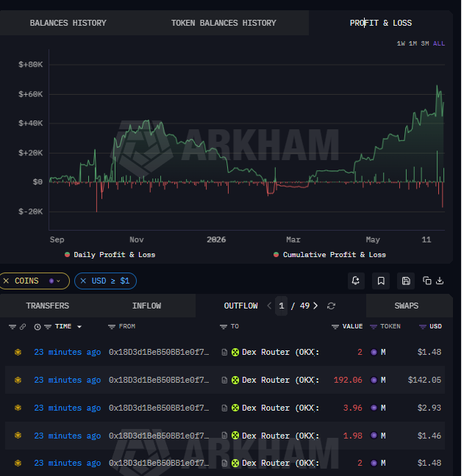
Task: Click the chart peak near $+60K
Action: (x=438, y=86)
